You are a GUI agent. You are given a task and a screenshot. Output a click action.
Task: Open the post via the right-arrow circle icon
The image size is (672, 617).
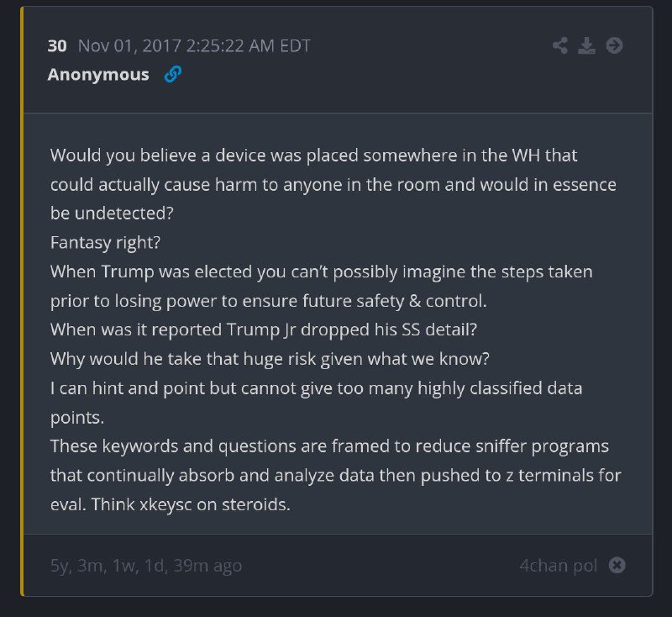(x=614, y=45)
